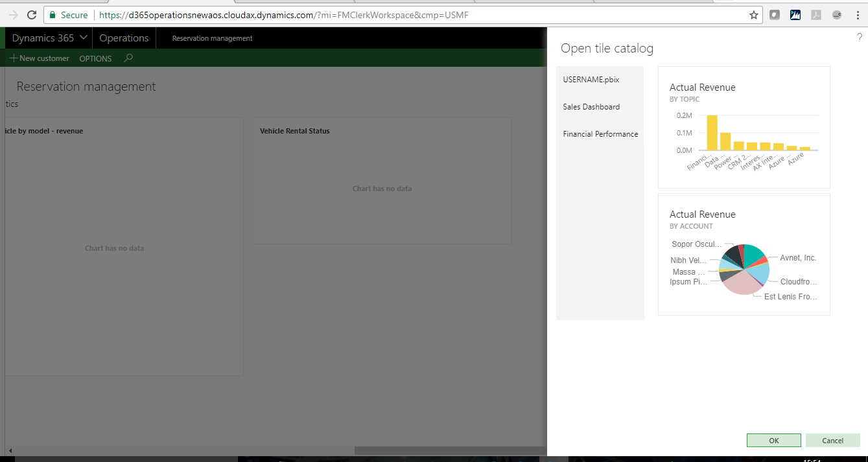
Task: Click the Secure padlock in address bar
Action: click(53, 15)
